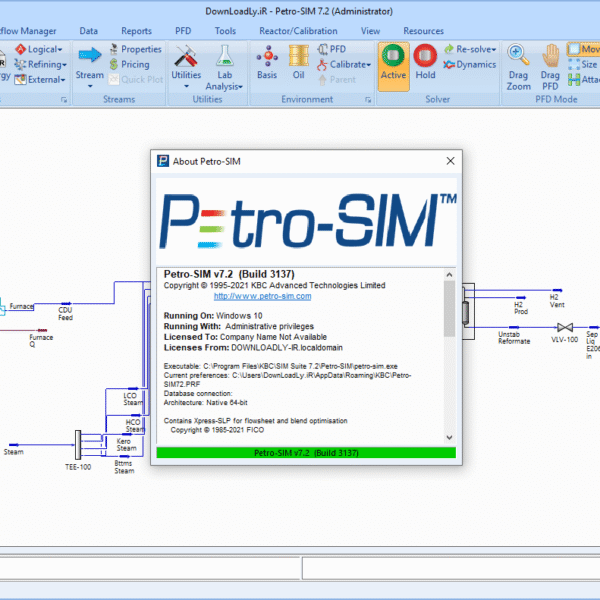Open the Calibrate dropdown
600x600 pixels.
pos(344,64)
